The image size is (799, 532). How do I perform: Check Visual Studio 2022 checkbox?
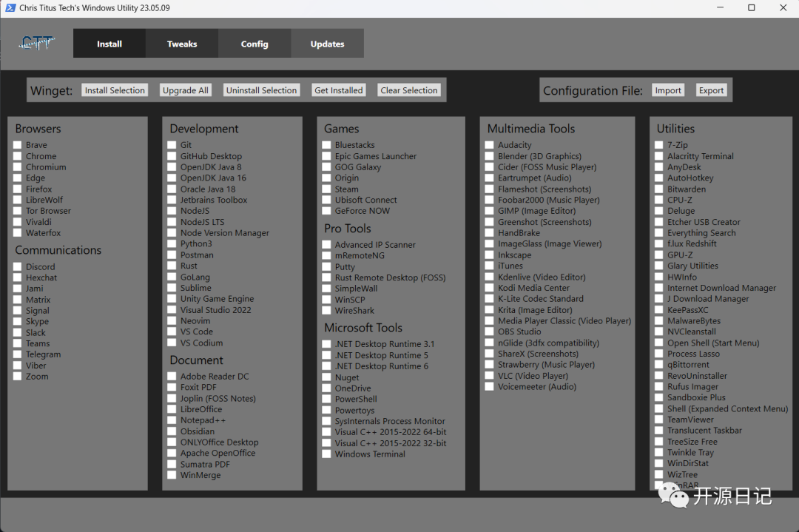172,310
